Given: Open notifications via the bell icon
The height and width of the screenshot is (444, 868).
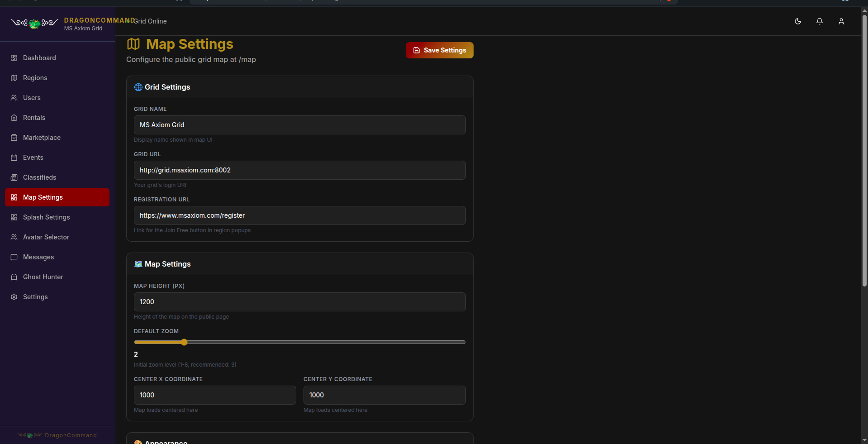Looking at the screenshot, I should point(820,21).
